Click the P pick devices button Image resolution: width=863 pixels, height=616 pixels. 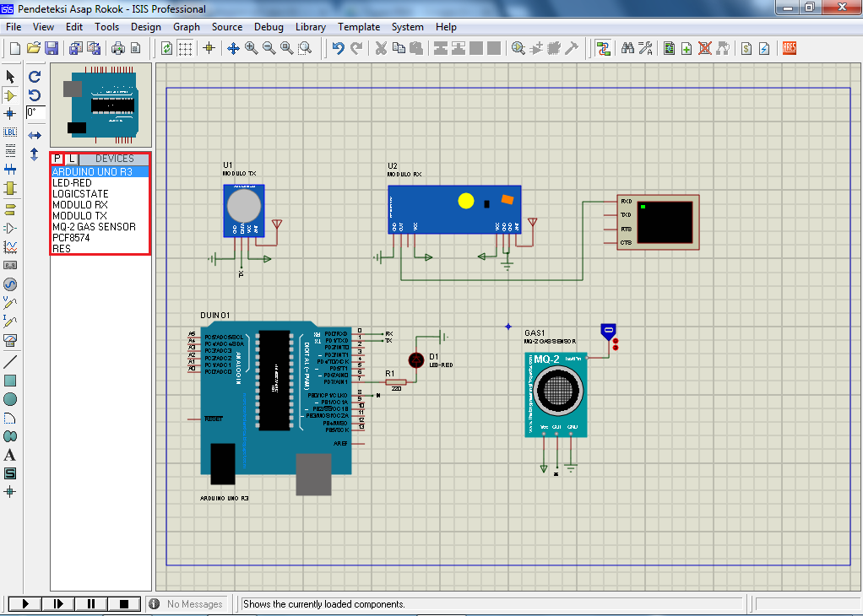pyautogui.click(x=57, y=159)
